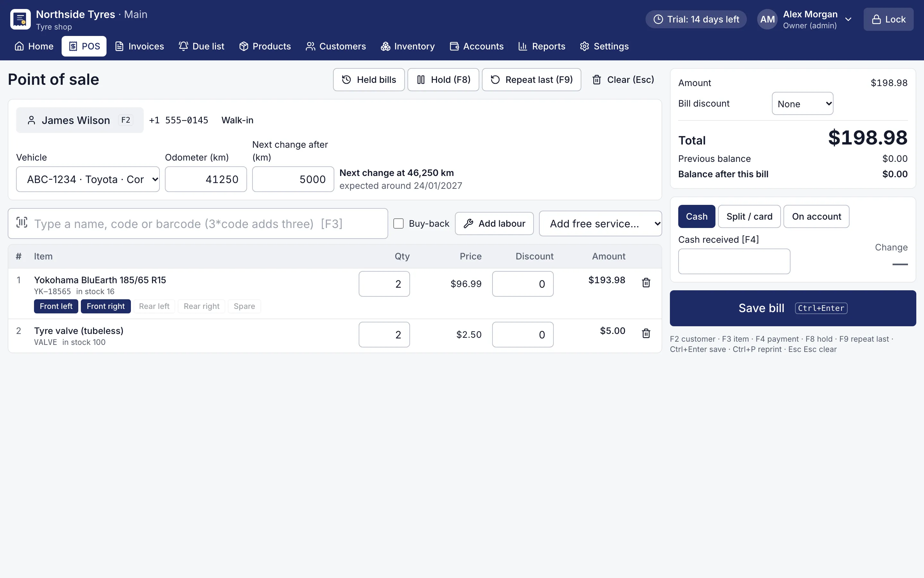Click the Odometer km field
Screen dimensions: 924x578
(x=206, y=179)
